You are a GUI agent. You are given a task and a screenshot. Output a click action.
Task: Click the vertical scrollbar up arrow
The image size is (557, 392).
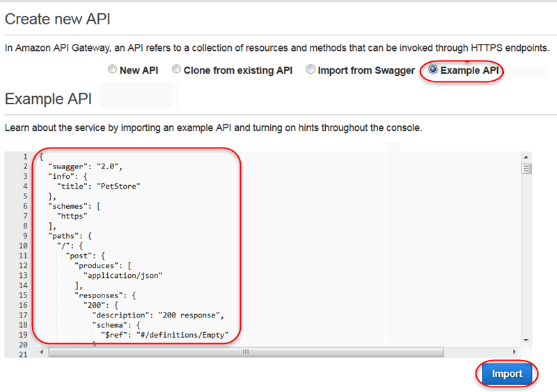click(526, 157)
